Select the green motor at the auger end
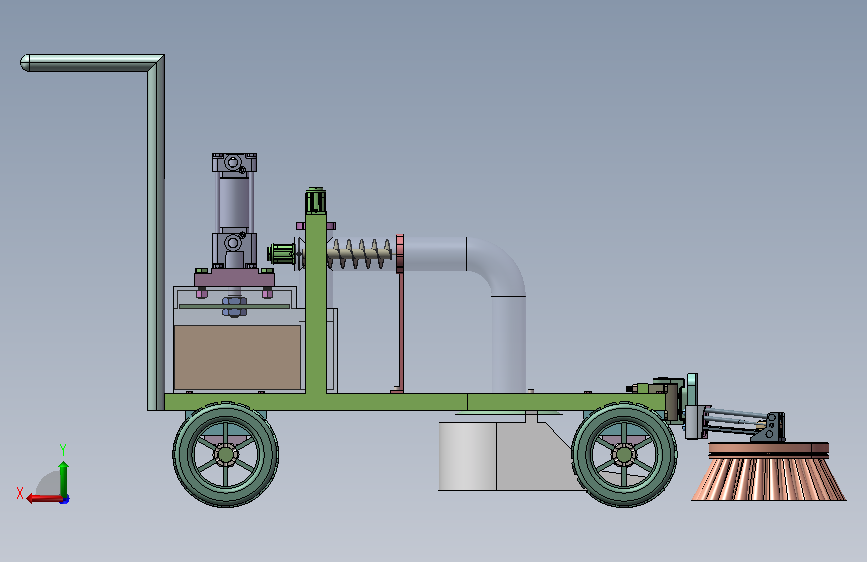This screenshot has height=562, width=867. click(281, 254)
